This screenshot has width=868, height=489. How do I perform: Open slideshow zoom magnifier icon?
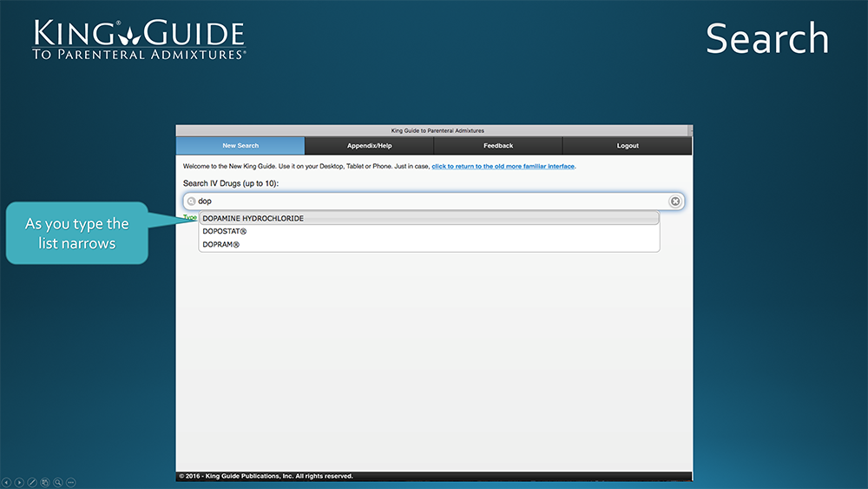point(58,482)
